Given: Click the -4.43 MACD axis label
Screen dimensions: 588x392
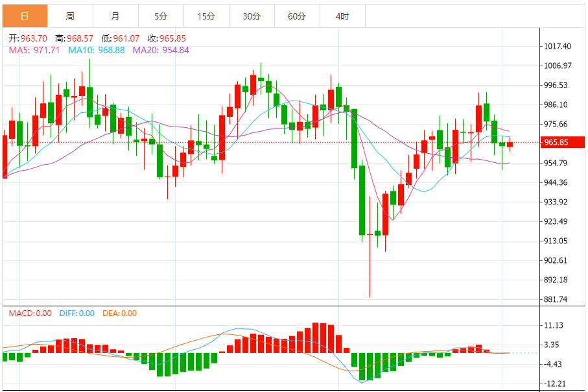Looking at the screenshot, I should (x=553, y=364).
